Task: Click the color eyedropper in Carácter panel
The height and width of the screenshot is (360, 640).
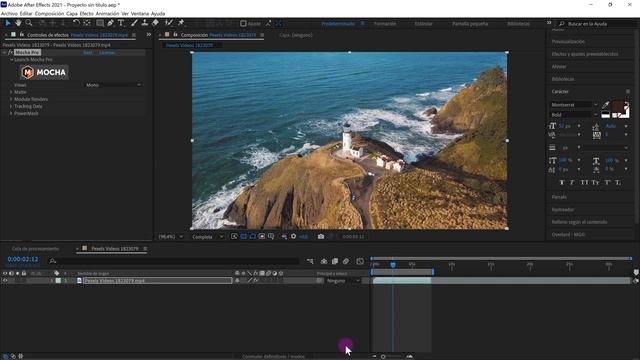Action: (606, 105)
